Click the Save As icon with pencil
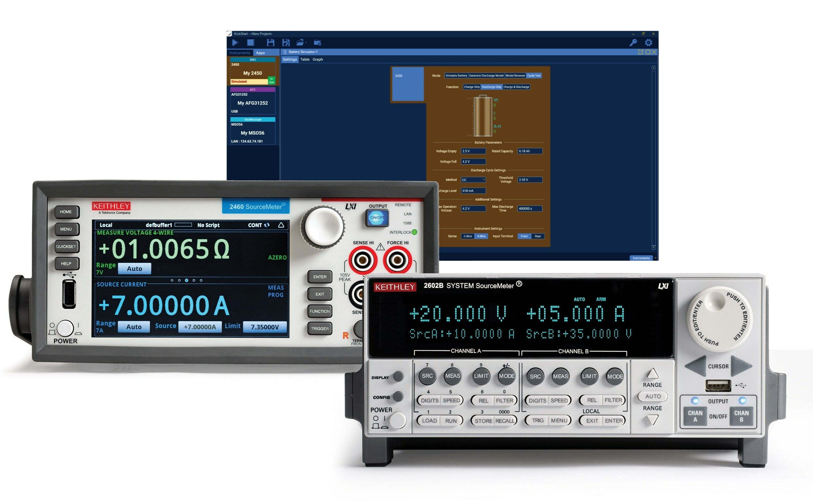 pos(286,42)
